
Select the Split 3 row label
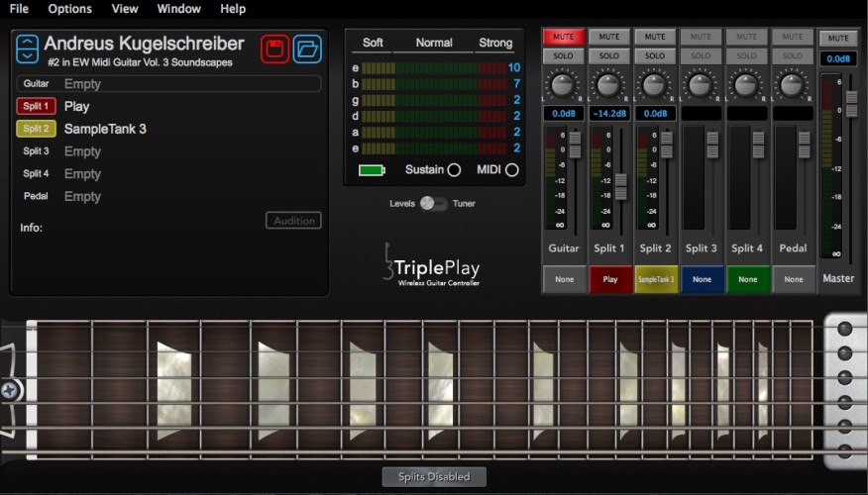[x=36, y=151]
